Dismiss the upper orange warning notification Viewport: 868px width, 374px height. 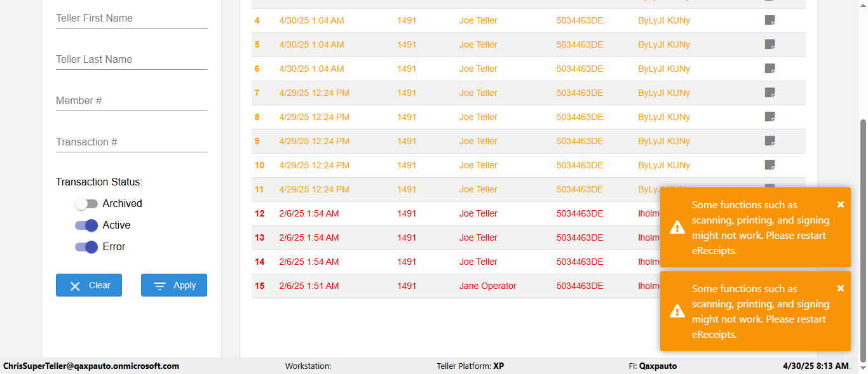click(x=840, y=204)
